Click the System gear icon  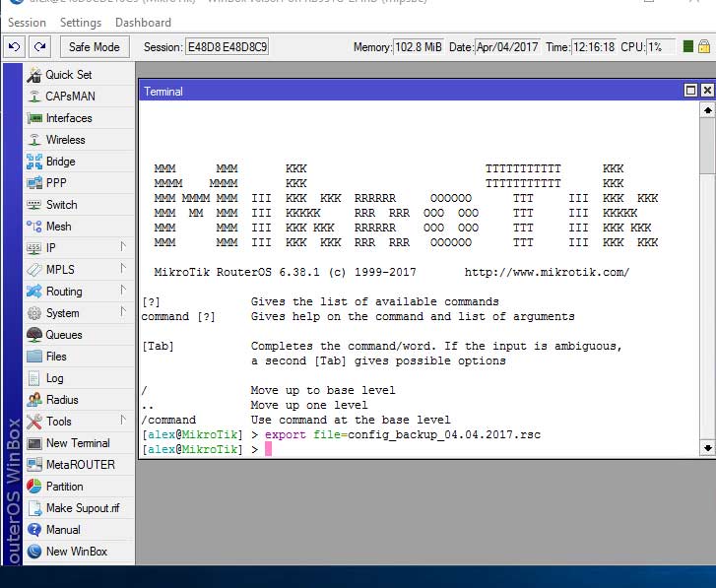click(34, 313)
